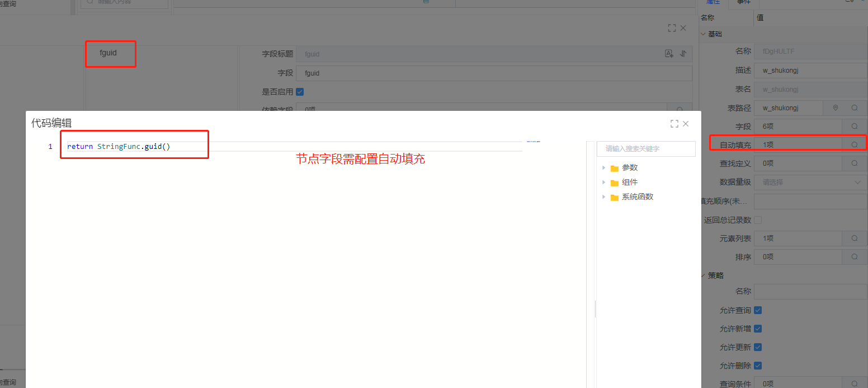Click the sort arrows icon in 字段标题 field
868x388 pixels.
pos(683,54)
